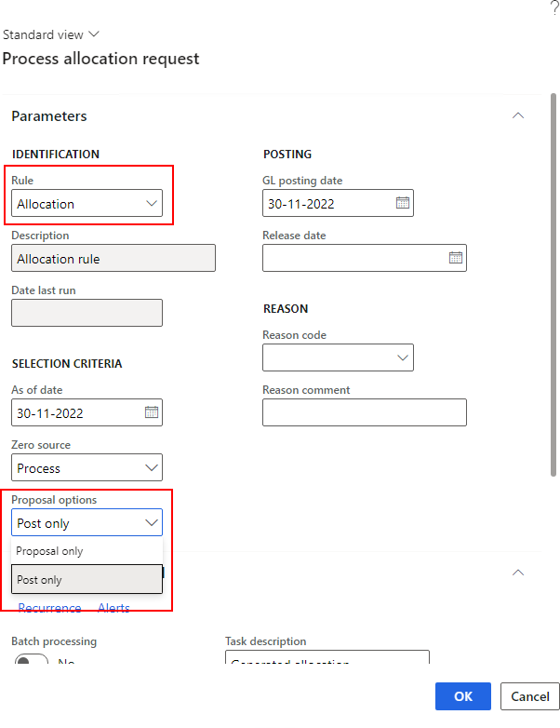560x728 pixels.
Task: Open the As of date calendar picker
Action: coord(152,412)
